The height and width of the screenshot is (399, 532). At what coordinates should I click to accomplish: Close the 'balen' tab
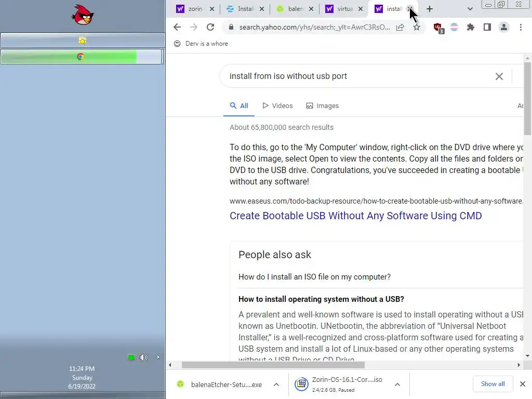pos(311,9)
